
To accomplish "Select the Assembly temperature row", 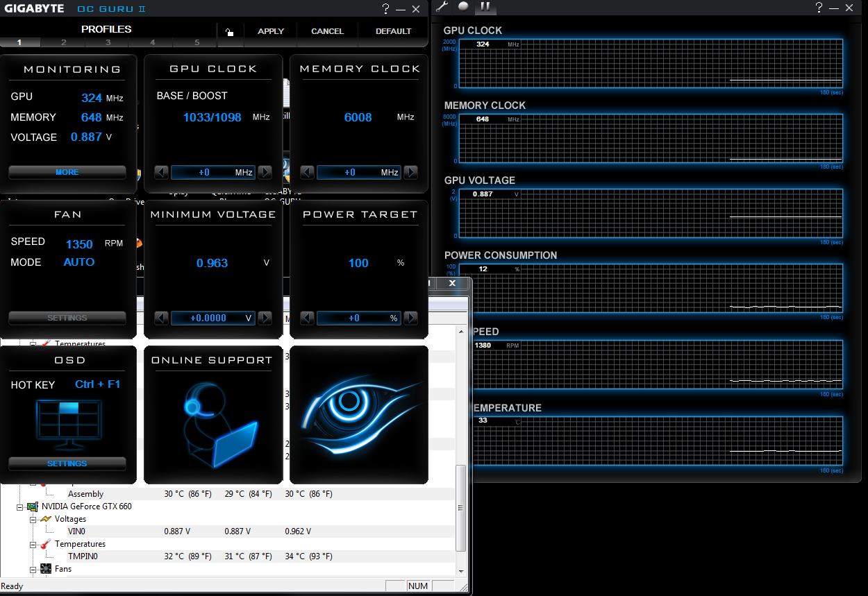I will pos(228,494).
